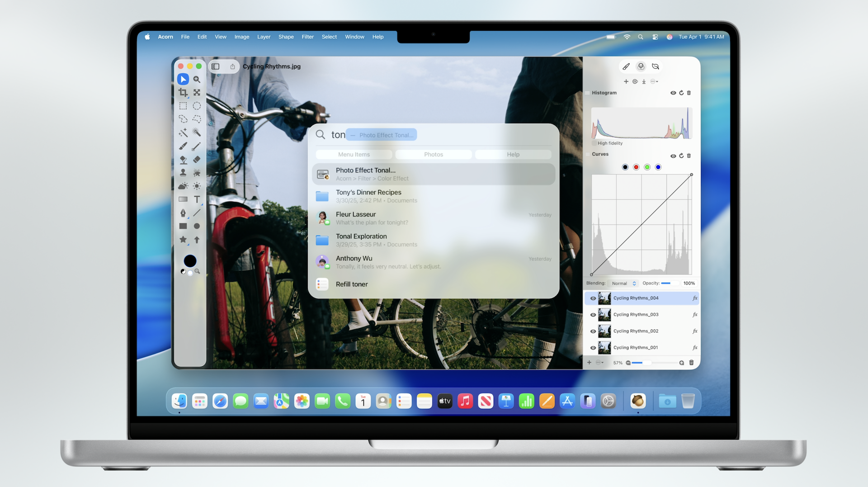Select the Clone stamp tool

click(x=183, y=173)
